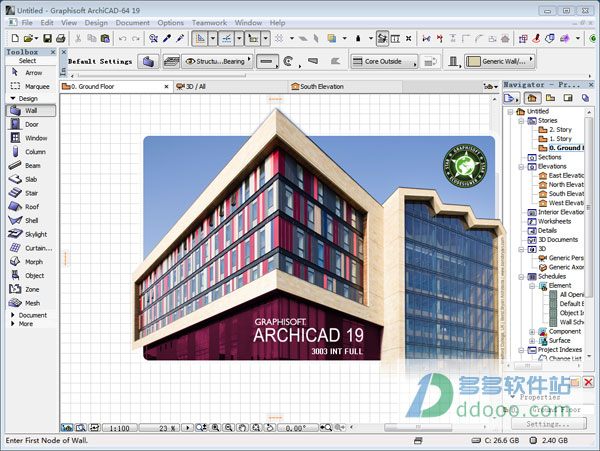
Task: Click the Default Settings wall button
Action: point(148,61)
